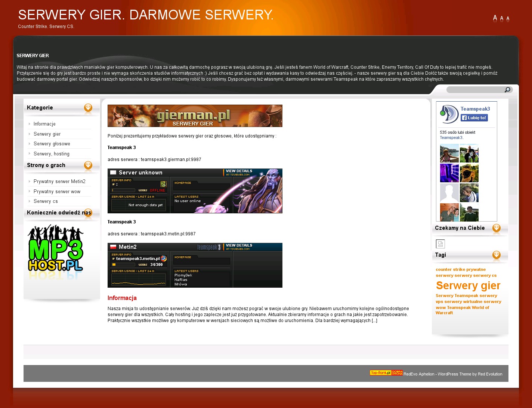The image size is (532, 408).
Task: Select the smallest A font size icon
Action: [x=508, y=18]
